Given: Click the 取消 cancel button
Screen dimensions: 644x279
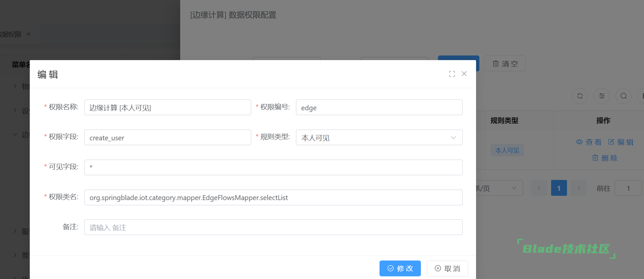Looking at the screenshot, I should [447, 268].
